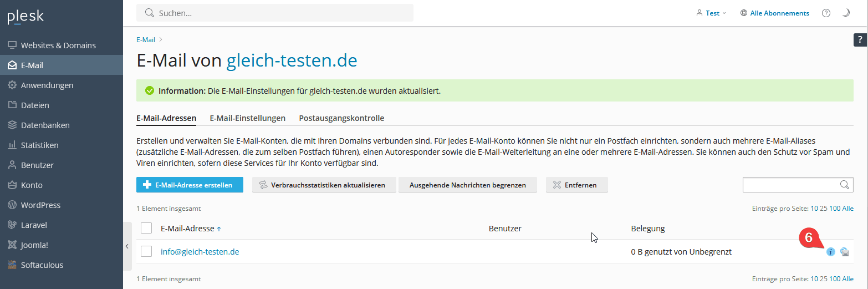Go to Laravel in the sidebar

click(x=34, y=225)
